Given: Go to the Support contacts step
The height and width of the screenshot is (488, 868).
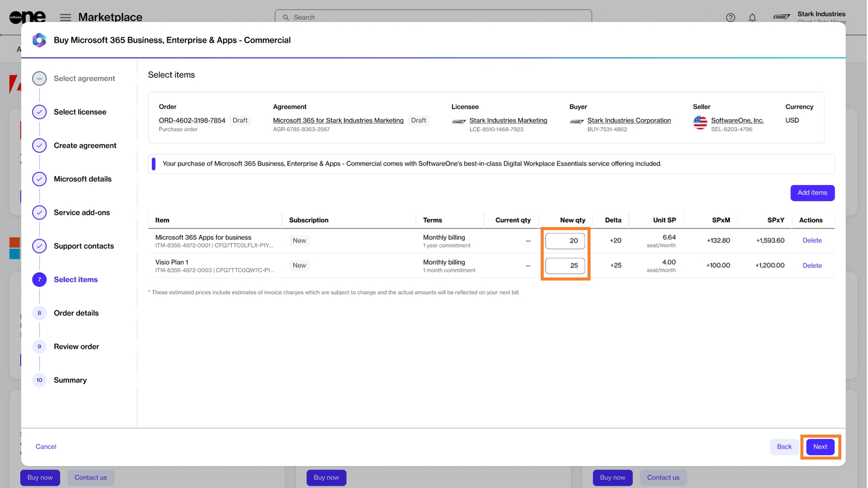Looking at the screenshot, I should (84, 246).
